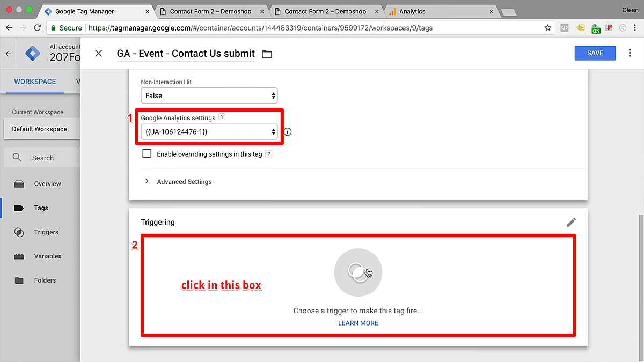Image resolution: width=644 pixels, height=362 pixels.
Task: Open the Google Analytics settings dropdown
Action: 209,131
